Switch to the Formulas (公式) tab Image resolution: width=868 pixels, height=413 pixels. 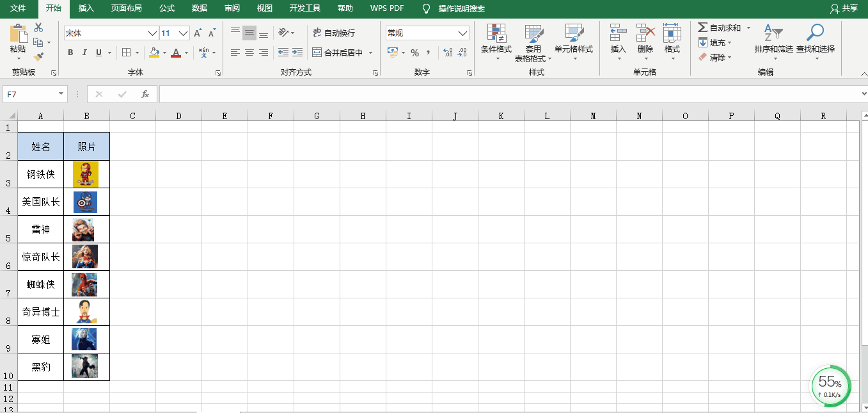click(x=167, y=8)
